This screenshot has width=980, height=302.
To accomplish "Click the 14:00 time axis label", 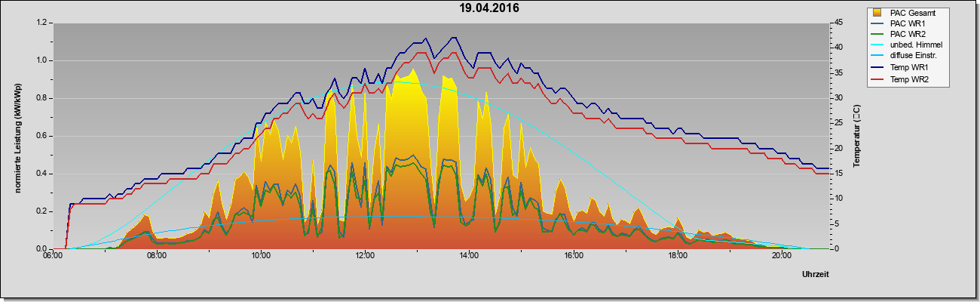I will click(x=469, y=256).
